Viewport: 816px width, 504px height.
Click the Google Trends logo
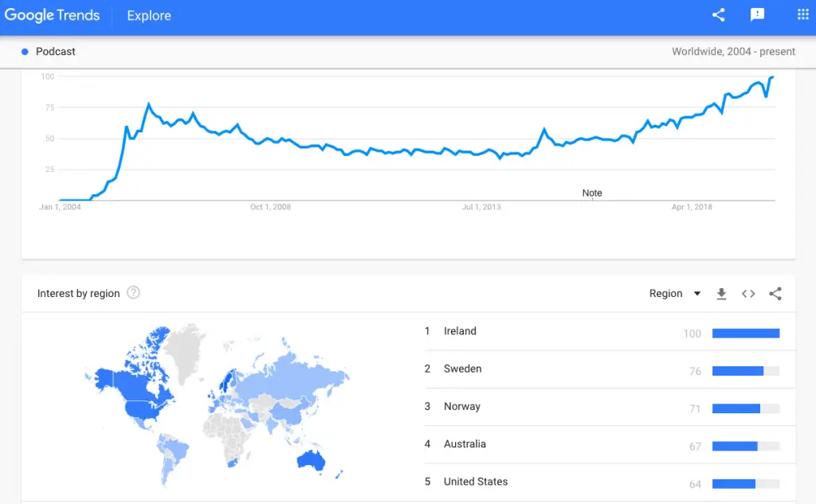pyautogui.click(x=52, y=15)
